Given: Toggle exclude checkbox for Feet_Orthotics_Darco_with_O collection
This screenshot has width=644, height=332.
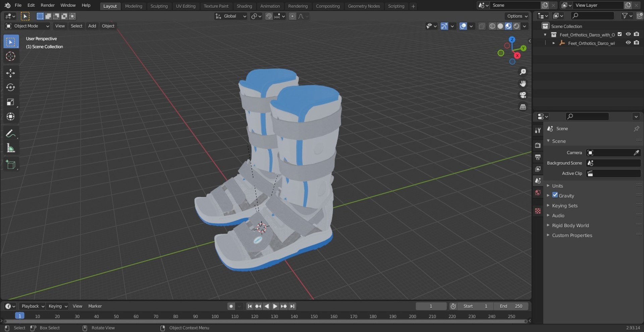Looking at the screenshot, I should pos(620,34).
